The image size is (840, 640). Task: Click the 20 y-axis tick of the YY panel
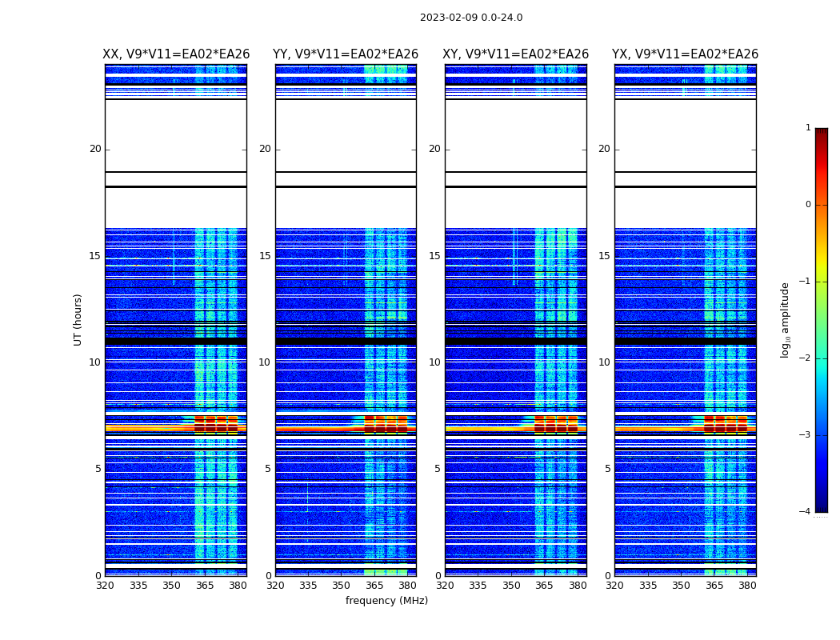[x=265, y=149]
